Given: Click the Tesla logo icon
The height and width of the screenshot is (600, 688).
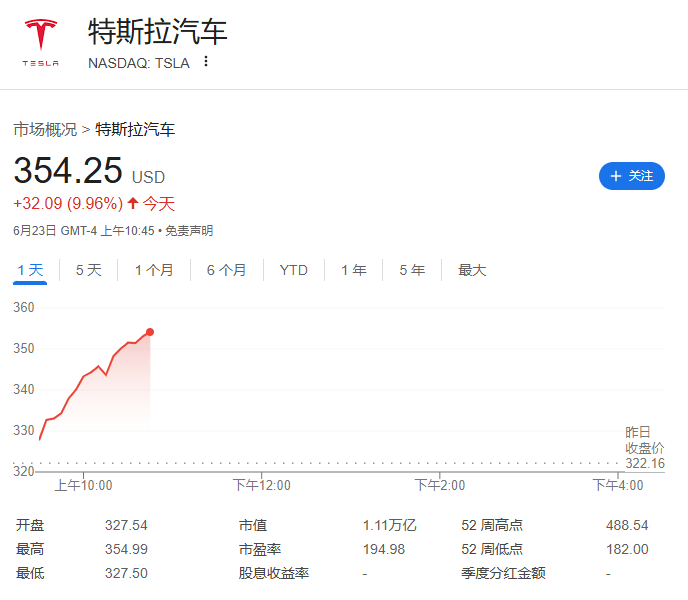Looking at the screenshot, I should (40, 43).
